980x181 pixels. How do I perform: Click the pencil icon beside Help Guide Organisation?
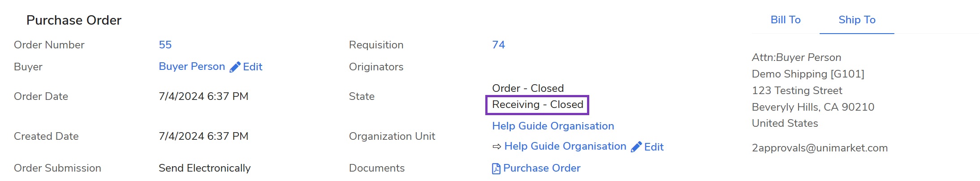(636, 147)
